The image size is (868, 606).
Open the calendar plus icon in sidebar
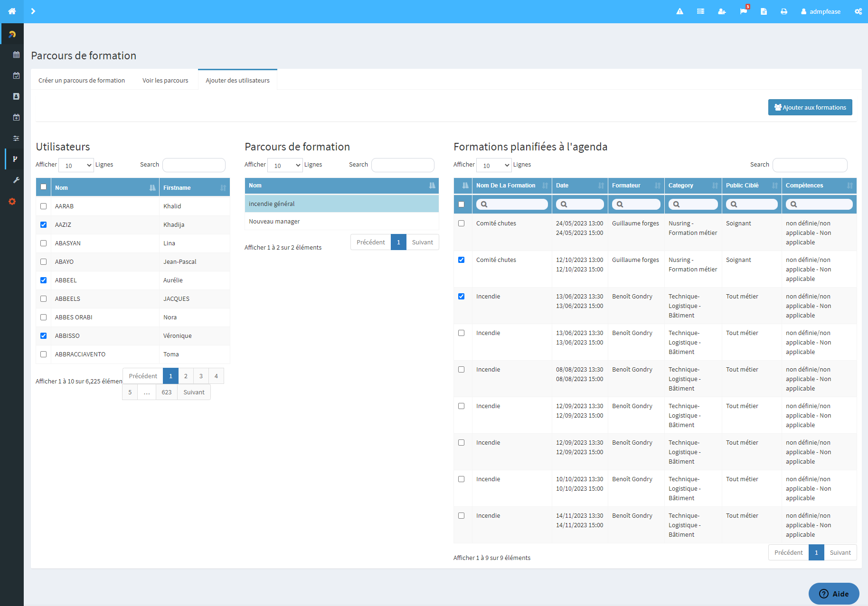tap(16, 117)
